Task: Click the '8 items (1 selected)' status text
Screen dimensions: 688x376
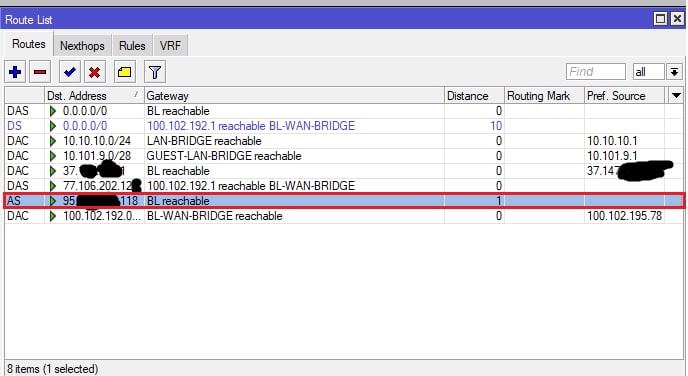Action: 52,369
